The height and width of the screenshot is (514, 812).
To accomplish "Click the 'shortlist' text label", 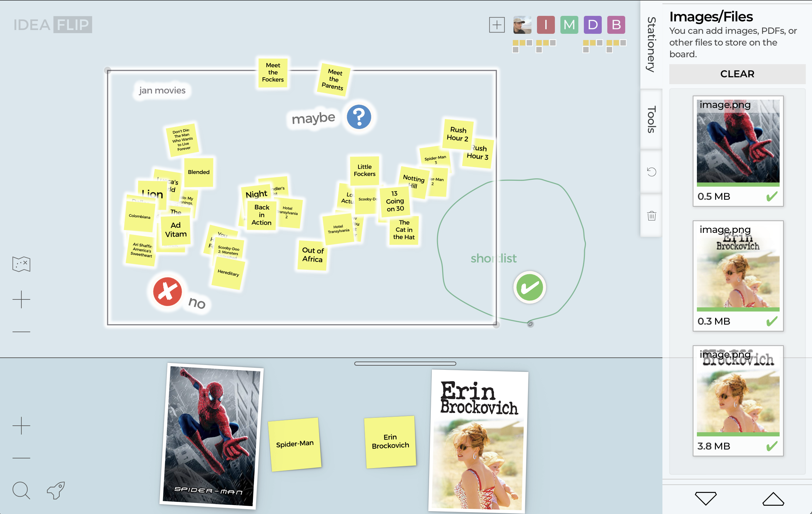I will coord(494,258).
